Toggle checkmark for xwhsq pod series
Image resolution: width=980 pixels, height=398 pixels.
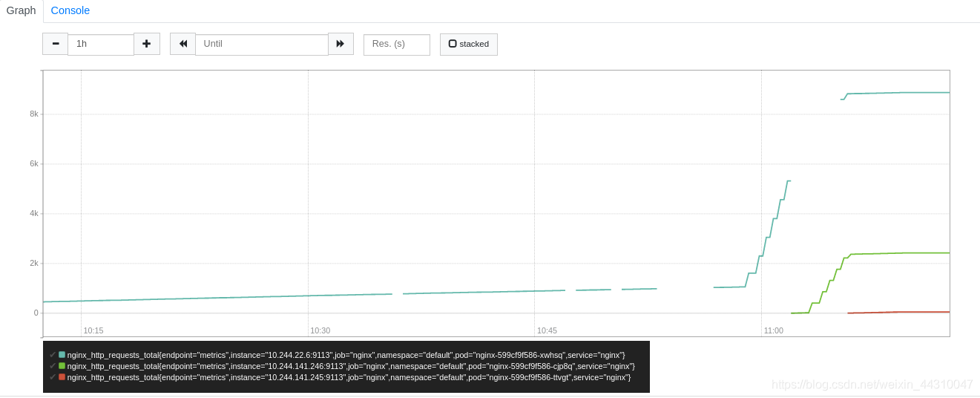point(53,355)
